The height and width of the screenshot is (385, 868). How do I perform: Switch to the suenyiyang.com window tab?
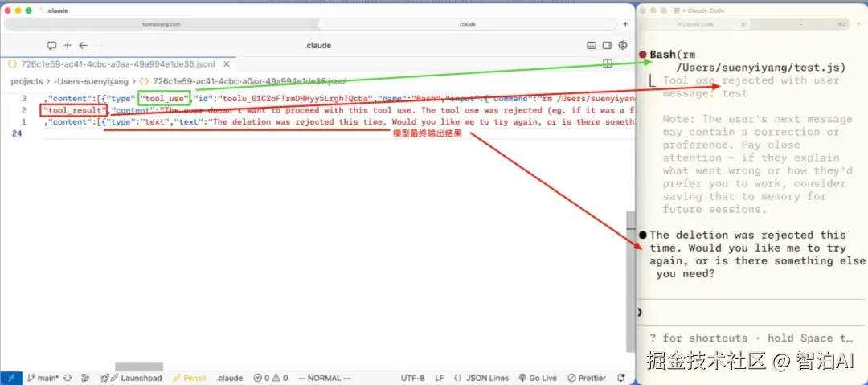pos(161,24)
